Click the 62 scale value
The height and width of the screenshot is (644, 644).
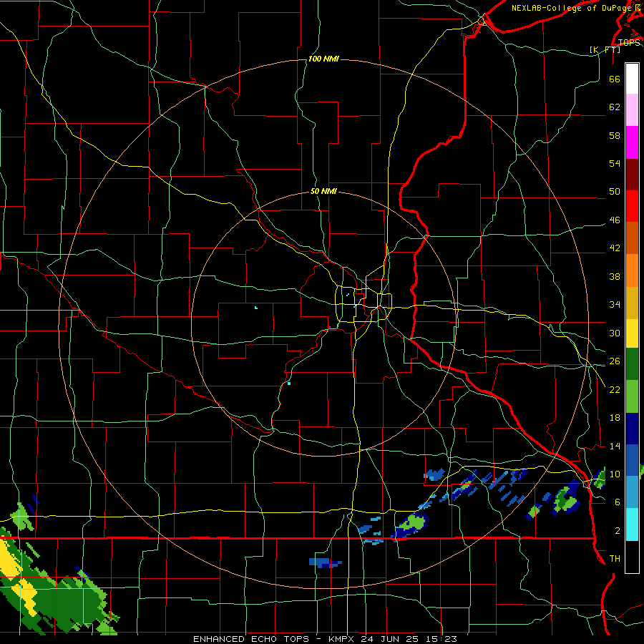pyautogui.click(x=615, y=107)
